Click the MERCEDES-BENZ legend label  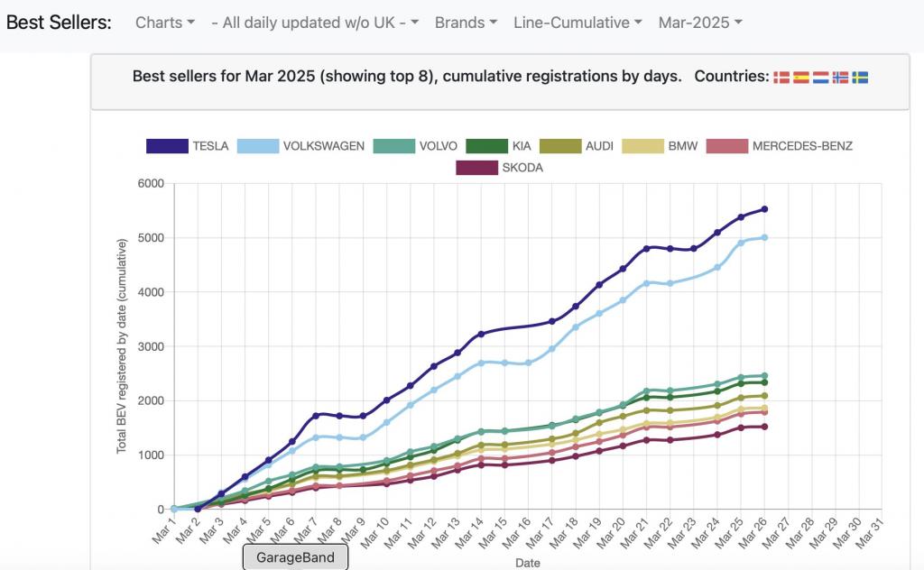point(802,146)
